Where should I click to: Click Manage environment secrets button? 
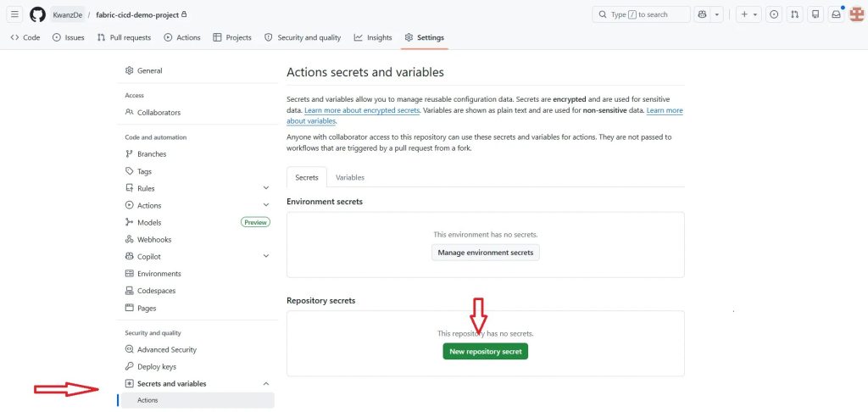[x=486, y=253]
